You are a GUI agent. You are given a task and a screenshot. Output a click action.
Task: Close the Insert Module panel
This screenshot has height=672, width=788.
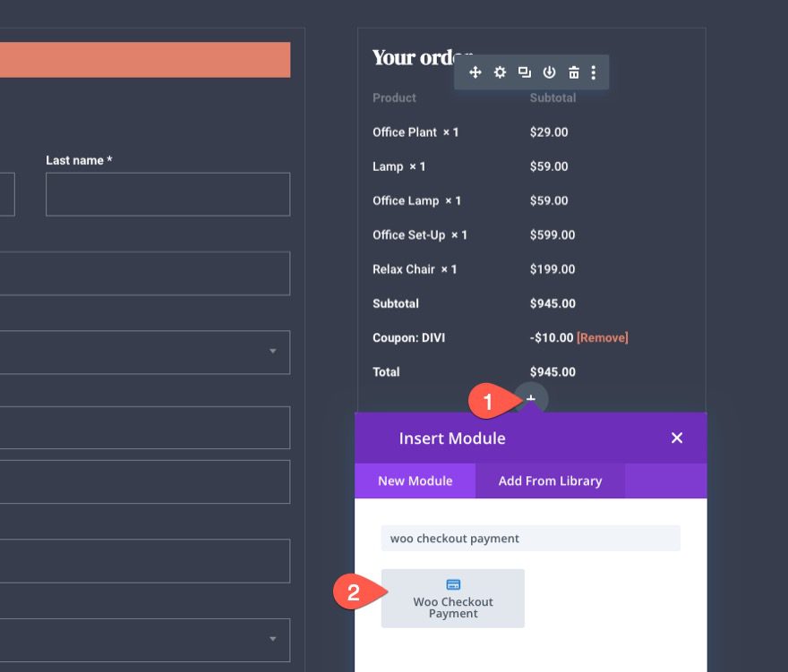tap(676, 438)
